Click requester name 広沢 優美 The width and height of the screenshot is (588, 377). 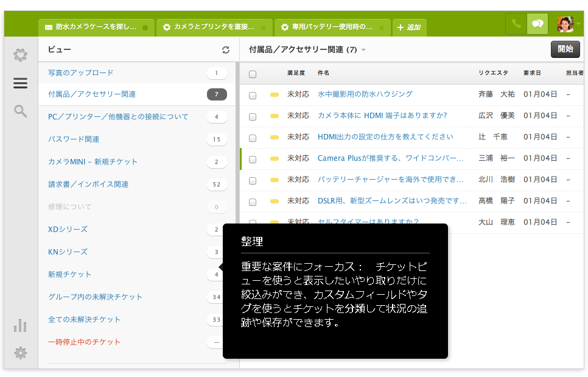pos(497,116)
